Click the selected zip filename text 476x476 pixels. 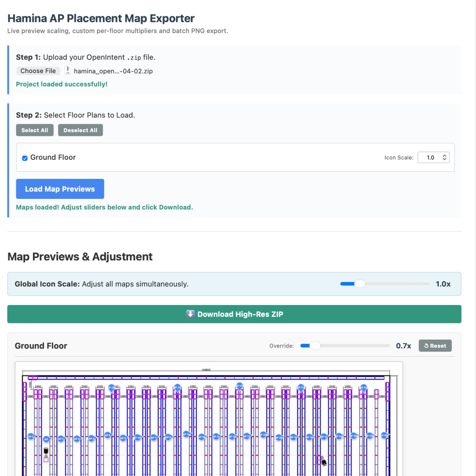point(113,71)
